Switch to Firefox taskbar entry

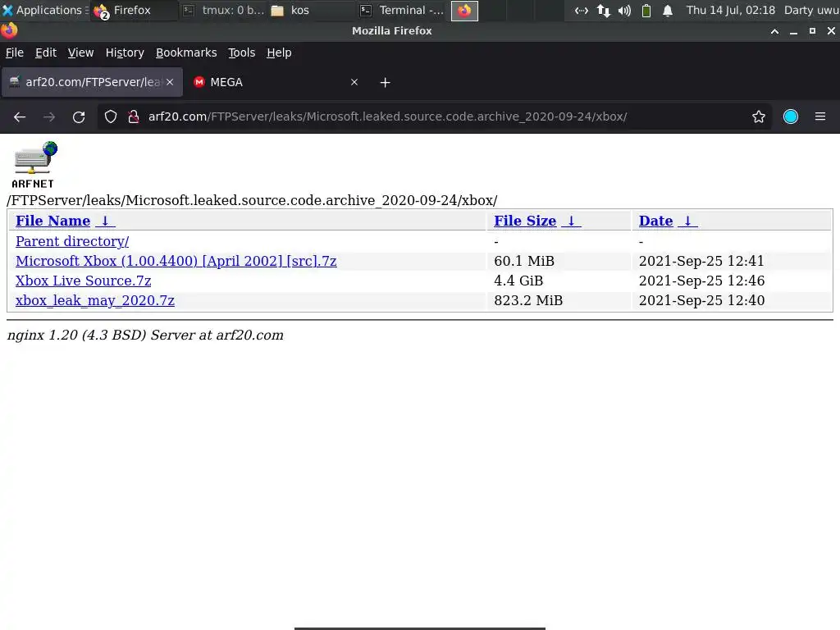(x=134, y=10)
